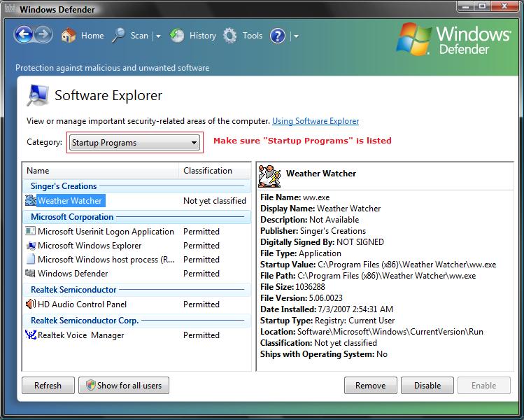This screenshot has height=420, width=524.
Task: Collapse the Singer's Creations group
Action: [x=137, y=186]
